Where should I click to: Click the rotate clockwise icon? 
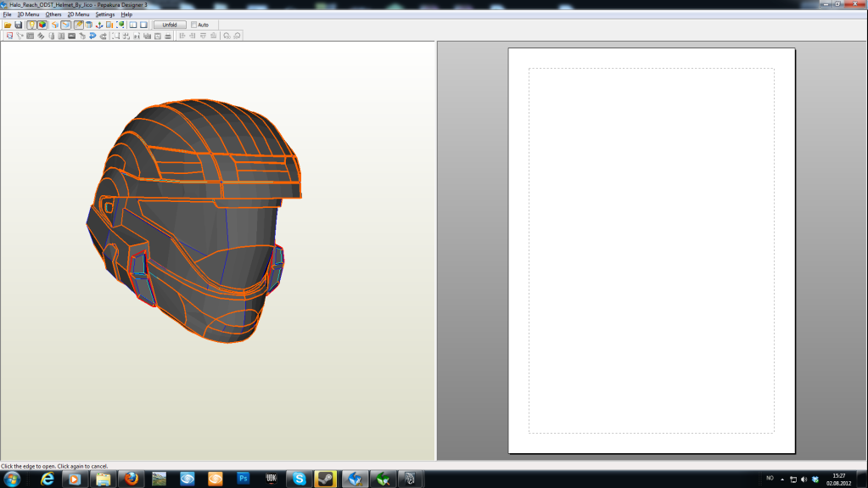[237, 36]
